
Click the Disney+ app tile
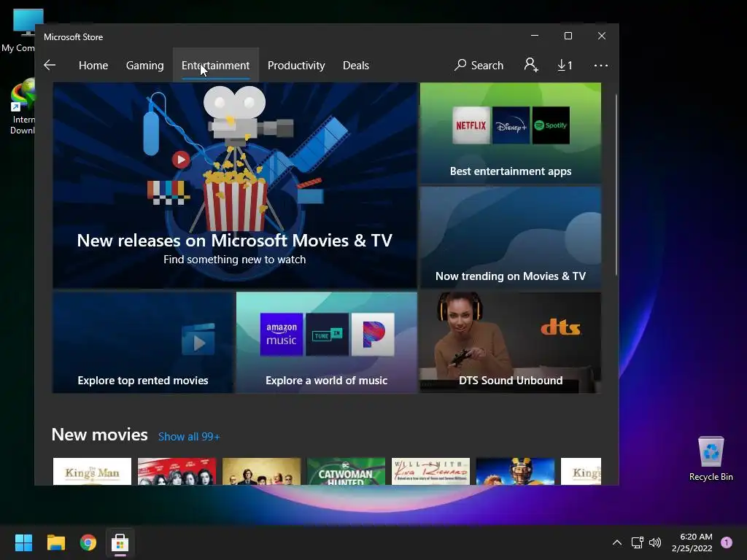(x=511, y=125)
